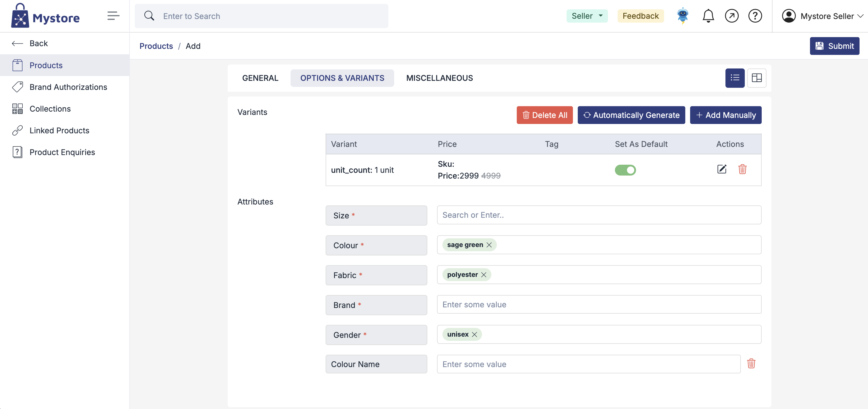Click the Automatically Generate button
This screenshot has width=868, height=409.
pos(631,115)
